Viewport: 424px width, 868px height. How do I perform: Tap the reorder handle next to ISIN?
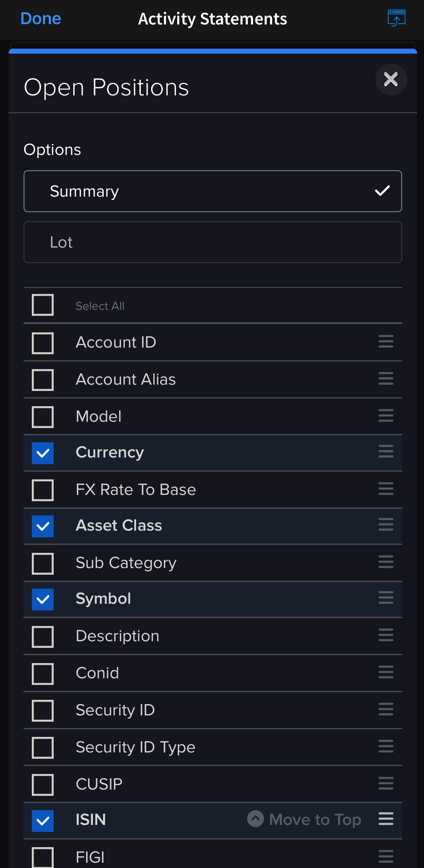tap(386, 819)
